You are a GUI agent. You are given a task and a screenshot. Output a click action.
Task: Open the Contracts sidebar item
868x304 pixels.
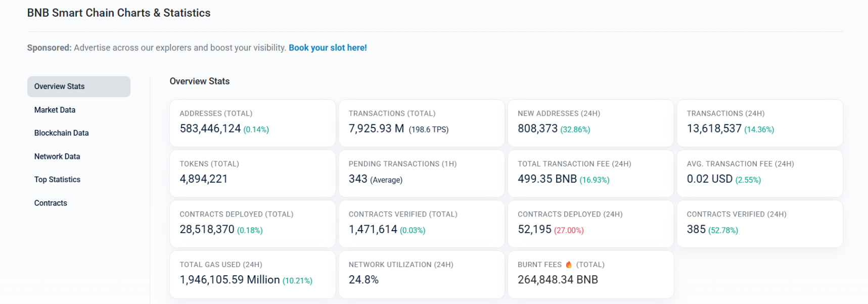tap(51, 203)
